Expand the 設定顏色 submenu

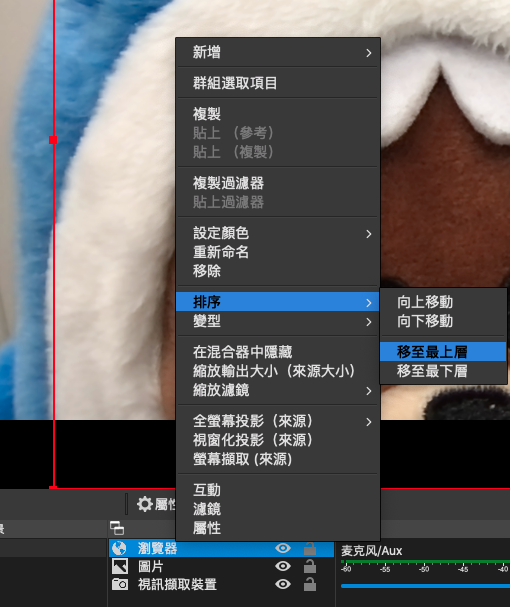click(278, 233)
